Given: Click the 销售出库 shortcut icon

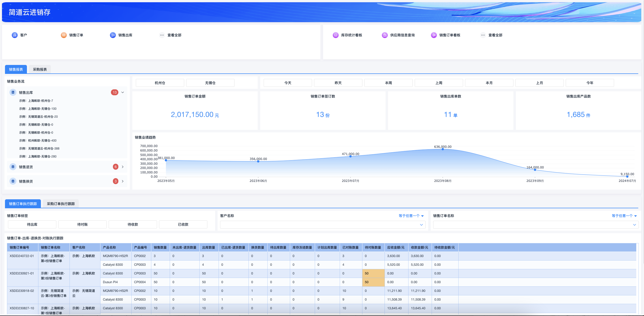Looking at the screenshot, I should tap(113, 35).
